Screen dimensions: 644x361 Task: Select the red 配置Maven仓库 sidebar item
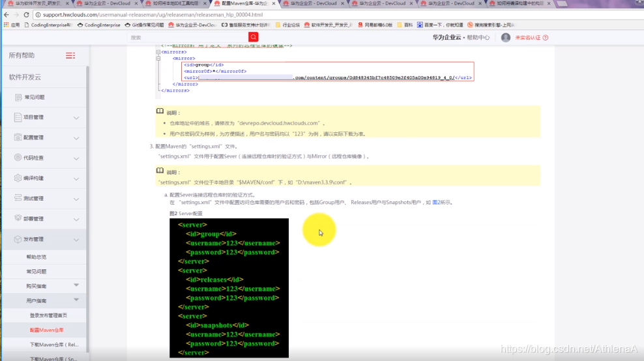tap(46, 330)
